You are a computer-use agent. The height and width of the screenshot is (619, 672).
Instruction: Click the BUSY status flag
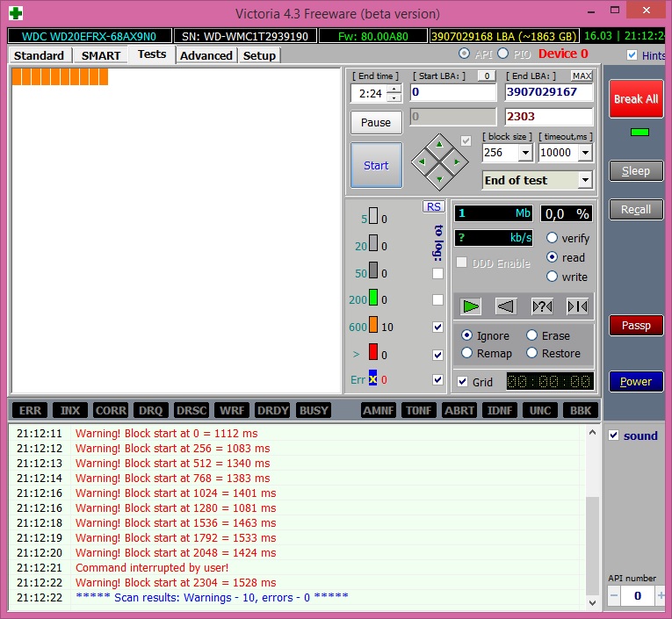pos(314,411)
